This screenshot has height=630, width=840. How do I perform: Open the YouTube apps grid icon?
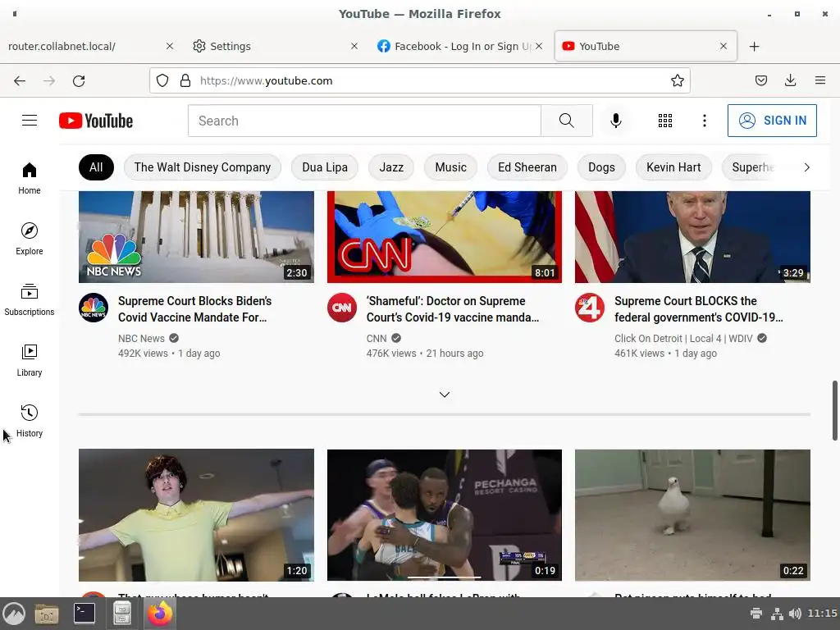[664, 121]
